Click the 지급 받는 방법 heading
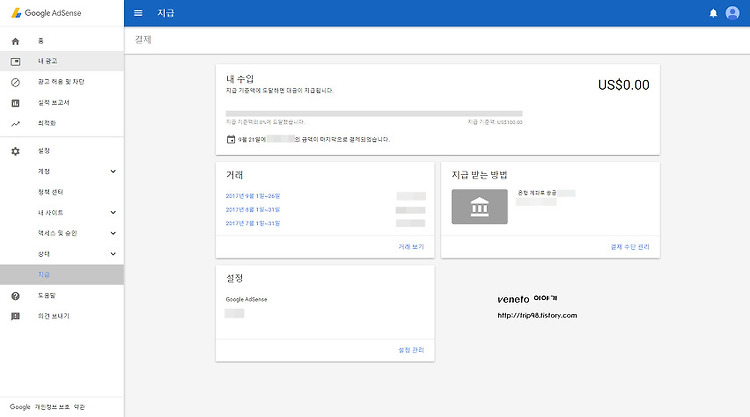This screenshot has height=417, width=750. 479,175
